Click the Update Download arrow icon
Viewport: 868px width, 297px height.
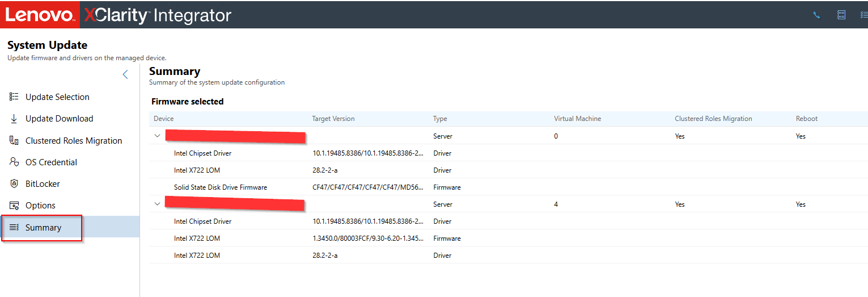pyautogui.click(x=14, y=119)
